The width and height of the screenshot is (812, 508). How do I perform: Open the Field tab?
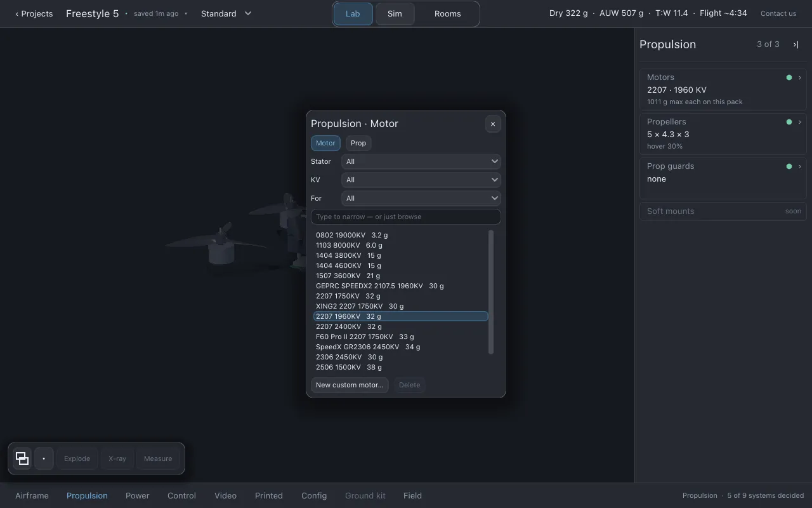point(412,495)
